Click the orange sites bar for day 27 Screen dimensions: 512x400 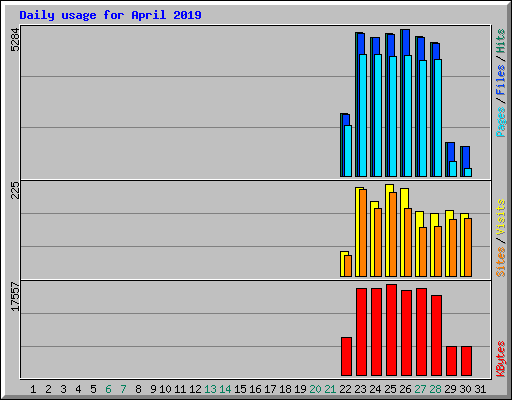(423, 252)
